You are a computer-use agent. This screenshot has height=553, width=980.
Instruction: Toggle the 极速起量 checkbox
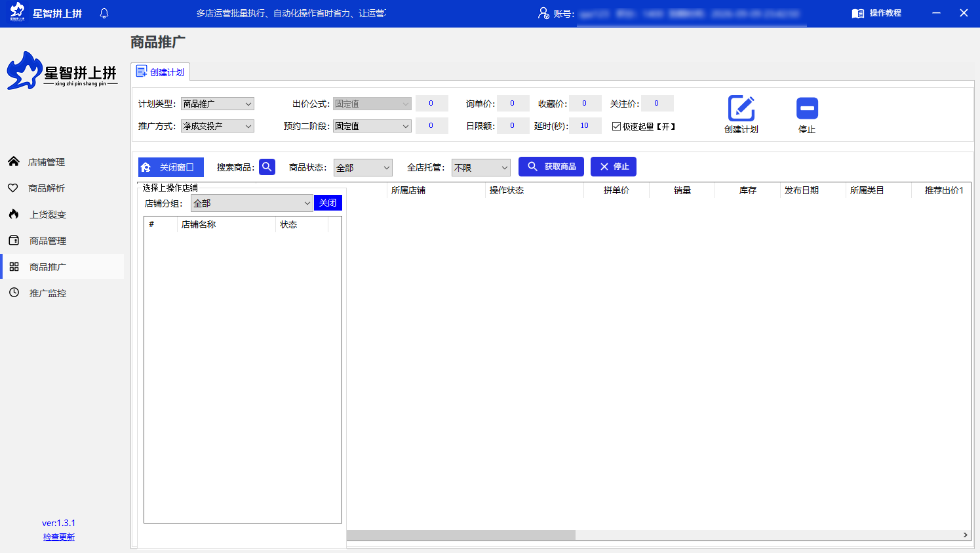(x=616, y=126)
